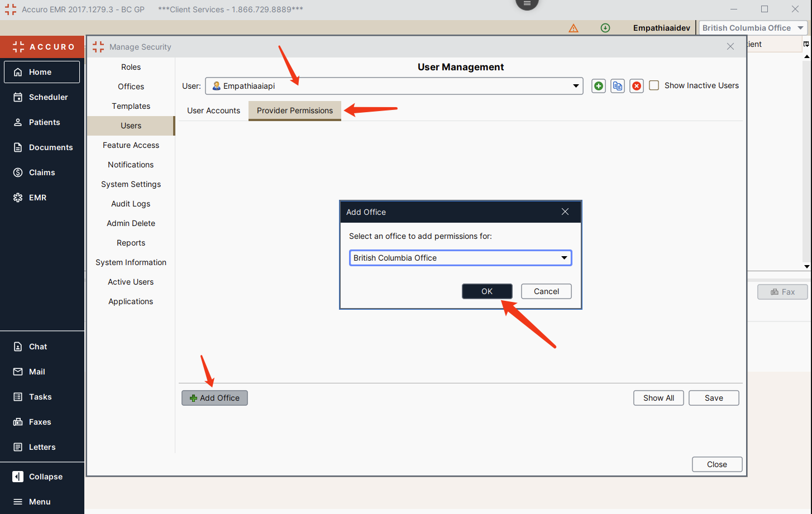812x514 pixels.
Task: Open Chat from sidebar
Action: click(x=42, y=347)
